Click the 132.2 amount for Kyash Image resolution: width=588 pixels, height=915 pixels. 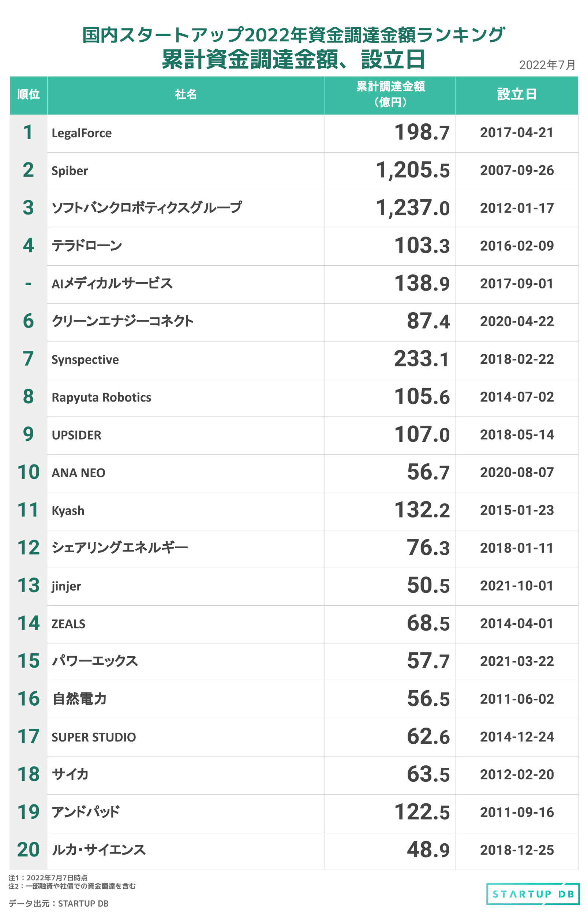coord(422,510)
